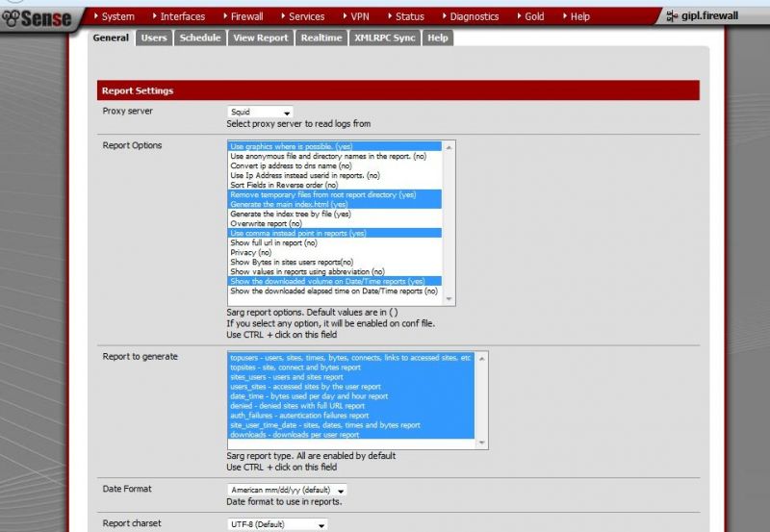Switch to the Schedule tab
Screen dimensions: 770x532
point(200,38)
